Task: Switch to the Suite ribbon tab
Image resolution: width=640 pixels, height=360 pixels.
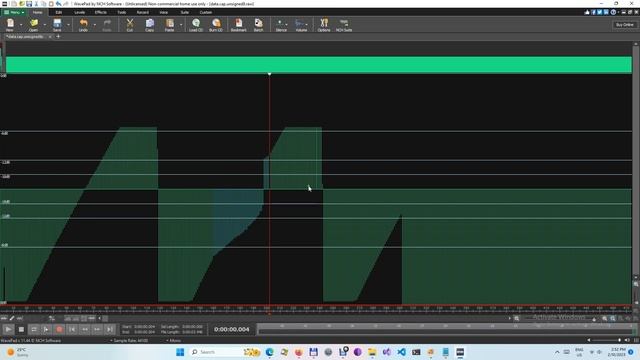Action: pyautogui.click(x=184, y=12)
